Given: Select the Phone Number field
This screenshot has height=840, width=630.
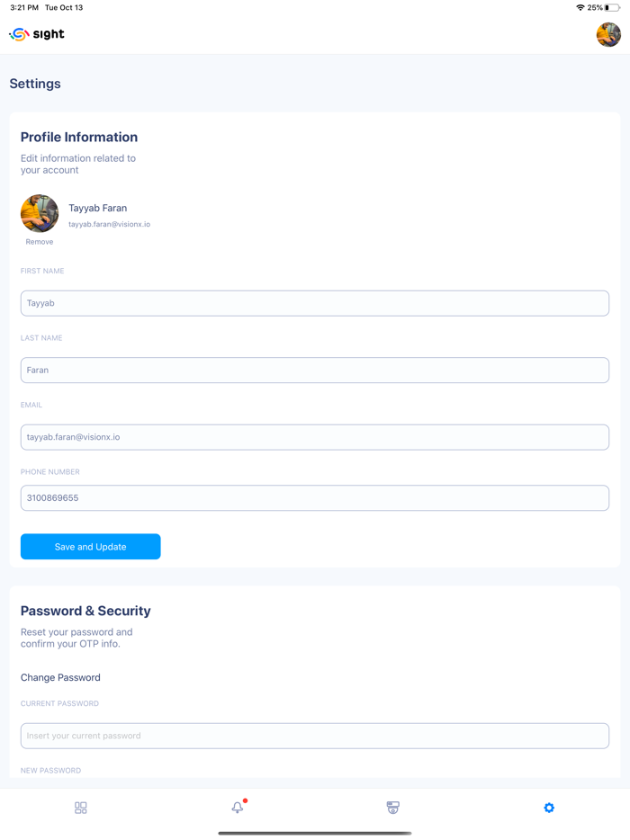Looking at the screenshot, I should coord(315,497).
